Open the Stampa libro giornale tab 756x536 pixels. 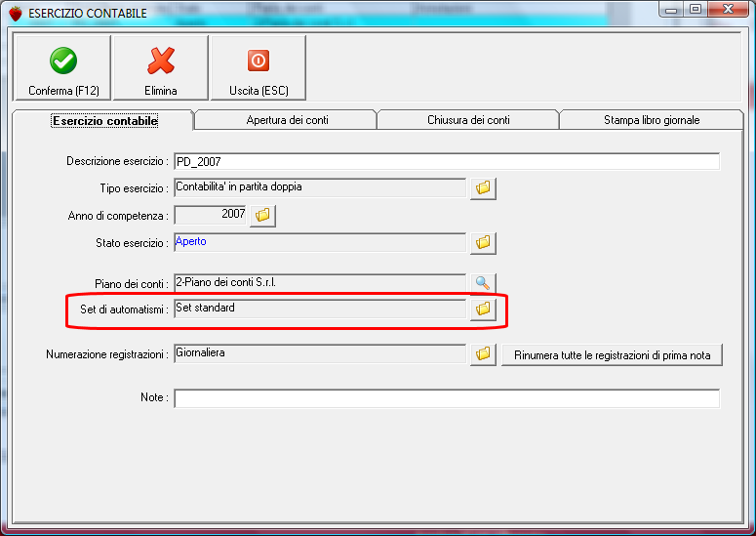pos(652,120)
